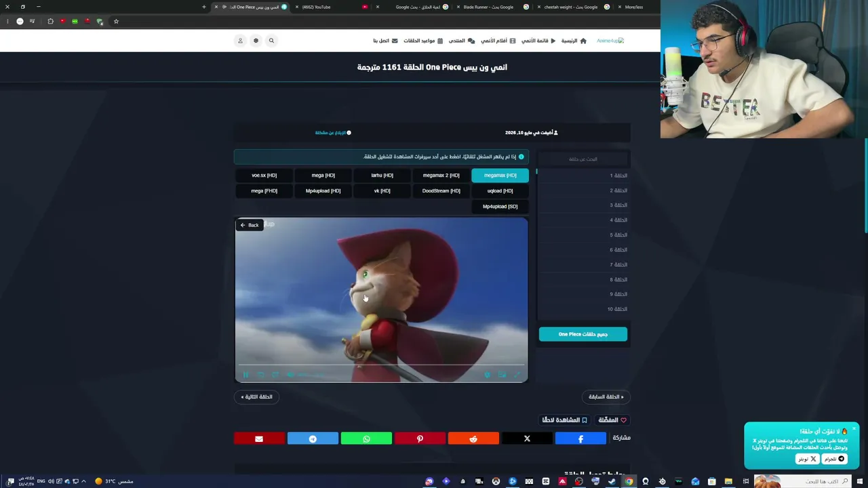Close the notification popup
The height and width of the screenshot is (488, 868).
coord(854,428)
